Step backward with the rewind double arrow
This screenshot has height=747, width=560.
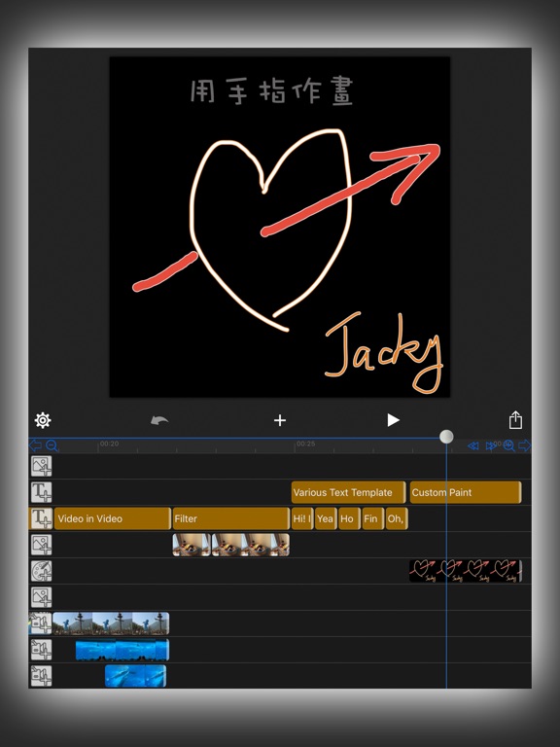[x=472, y=445]
